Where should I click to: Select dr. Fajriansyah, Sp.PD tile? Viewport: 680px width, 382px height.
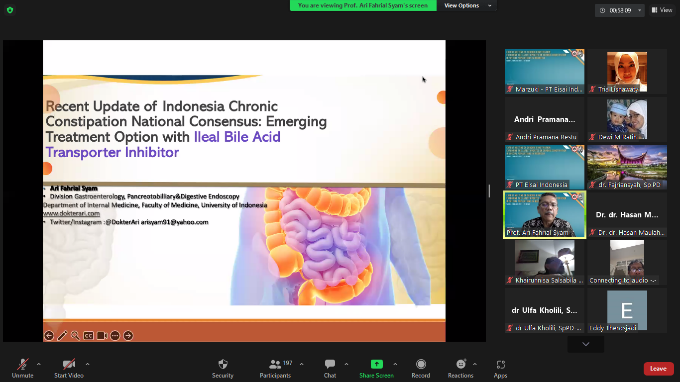click(x=627, y=167)
